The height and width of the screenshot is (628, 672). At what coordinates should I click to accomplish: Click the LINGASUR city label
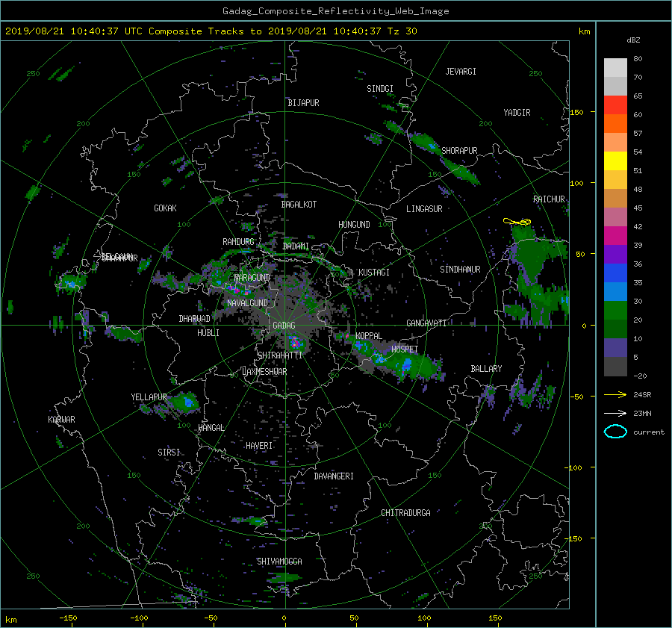click(424, 209)
